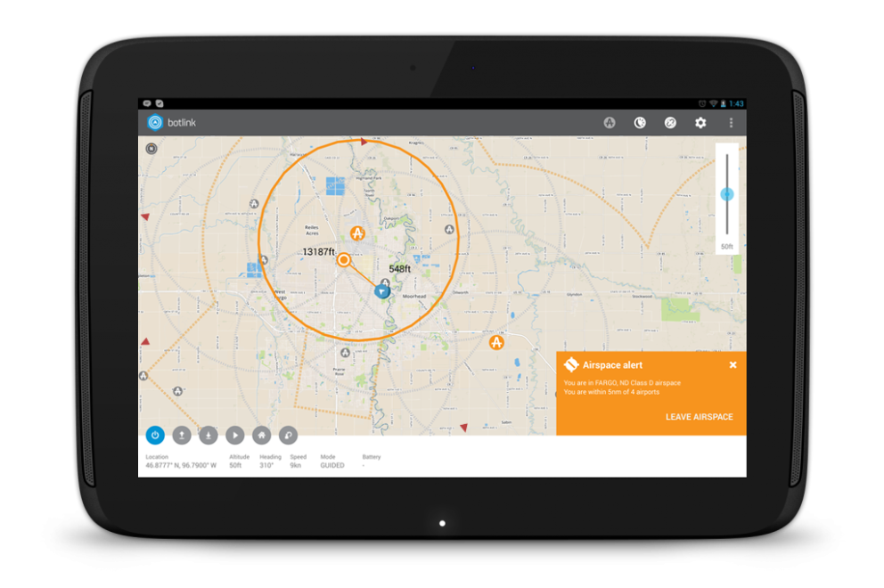Open the overflow three-dot menu

point(732,122)
